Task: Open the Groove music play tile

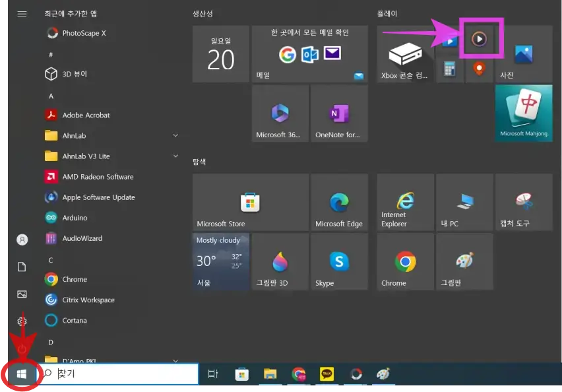Action: pyautogui.click(x=479, y=39)
